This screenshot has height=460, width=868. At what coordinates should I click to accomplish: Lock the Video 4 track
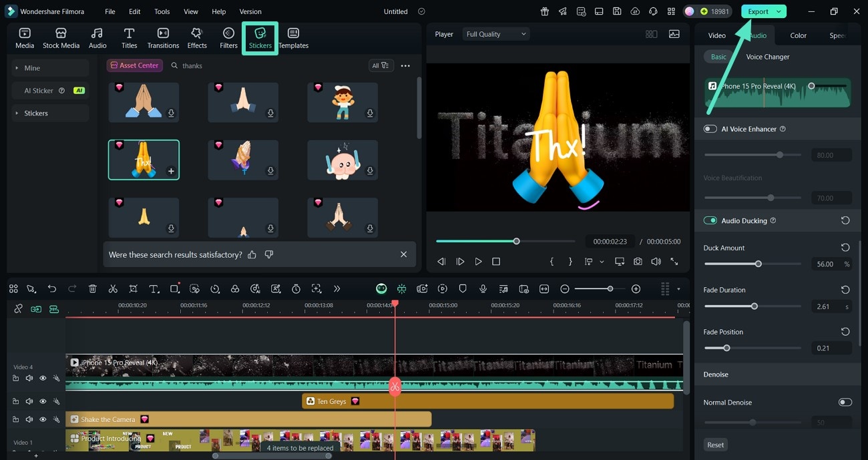click(15, 378)
